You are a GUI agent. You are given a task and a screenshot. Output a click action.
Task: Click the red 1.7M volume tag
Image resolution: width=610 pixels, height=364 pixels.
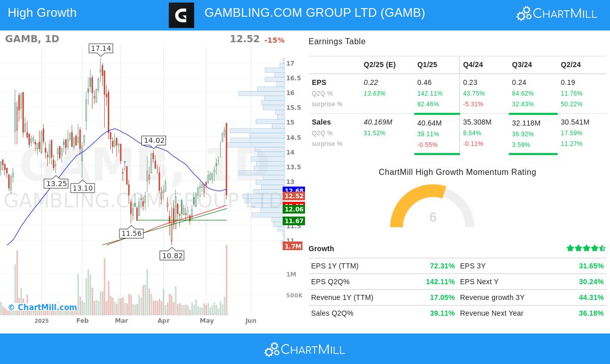(x=293, y=246)
